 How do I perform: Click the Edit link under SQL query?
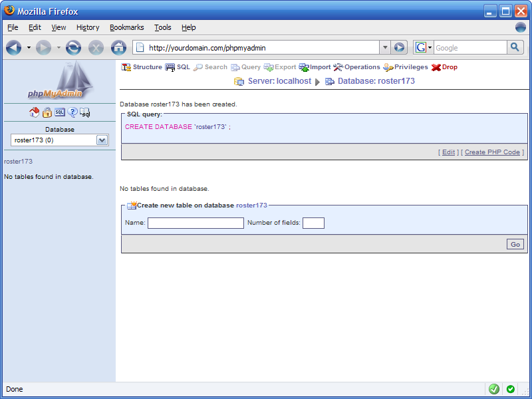tap(448, 152)
